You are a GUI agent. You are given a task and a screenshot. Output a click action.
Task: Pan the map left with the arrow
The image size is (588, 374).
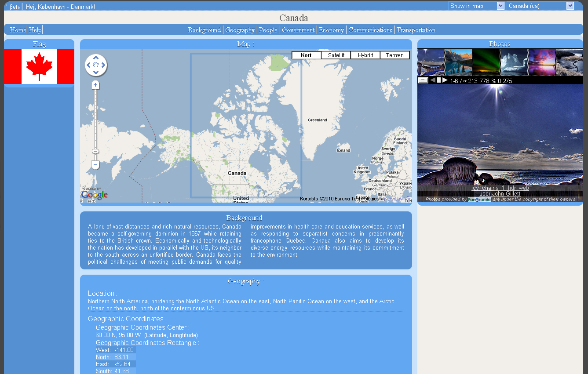pyautogui.click(x=88, y=65)
